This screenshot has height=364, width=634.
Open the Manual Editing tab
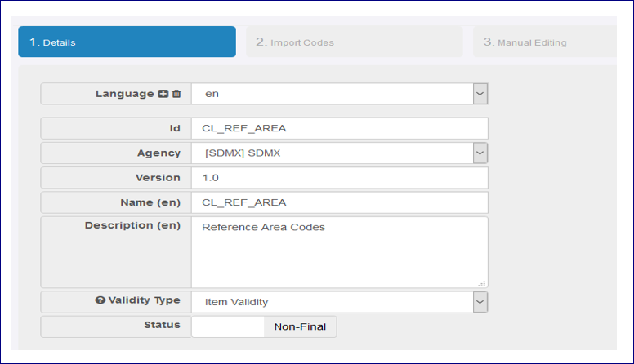(x=543, y=42)
